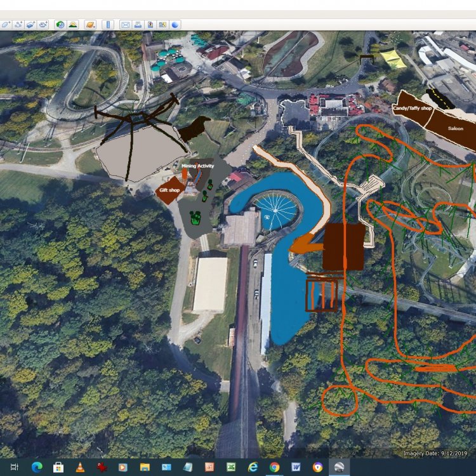
Task: Open PowerPoint from the taskbar
Action: pyautogui.click(x=209, y=467)
